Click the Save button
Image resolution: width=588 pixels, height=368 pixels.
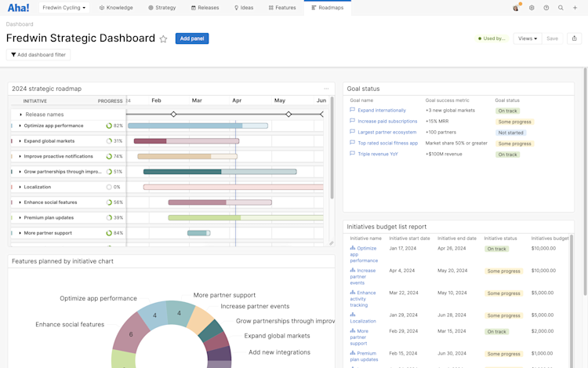(x=552, y=38)
